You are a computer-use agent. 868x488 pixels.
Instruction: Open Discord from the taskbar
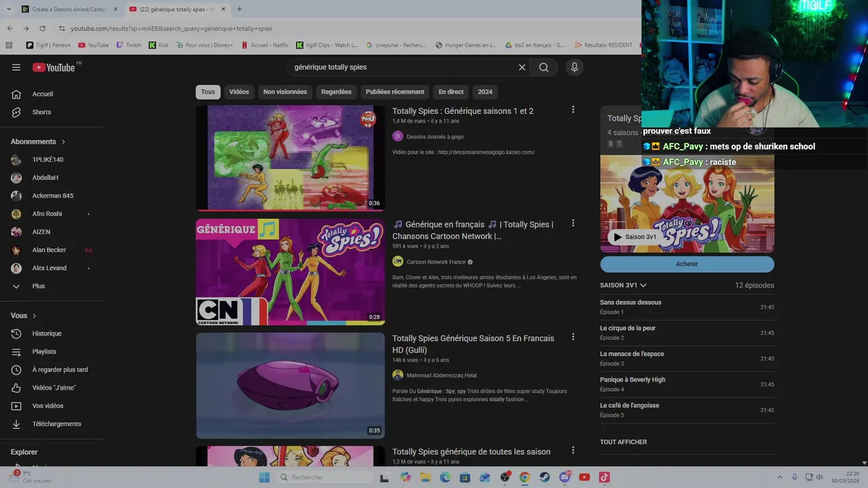coord(565,477)
